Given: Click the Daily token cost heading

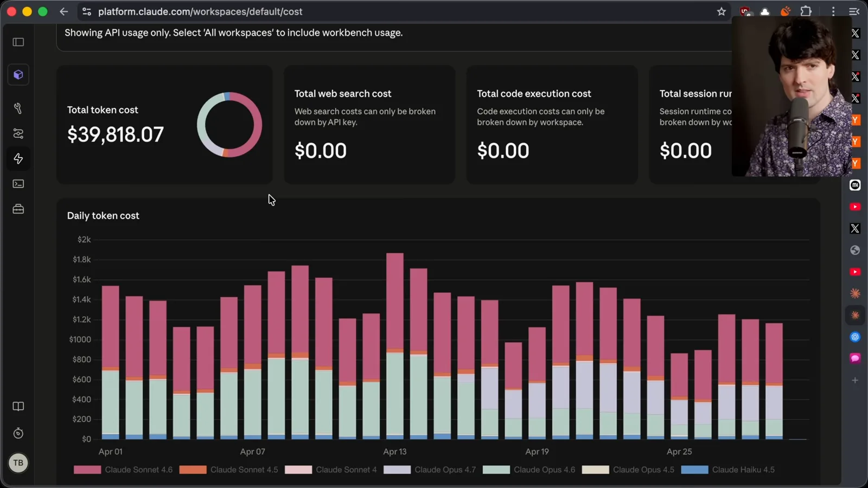Looking at the screenshot, I should tap(103, 216).
